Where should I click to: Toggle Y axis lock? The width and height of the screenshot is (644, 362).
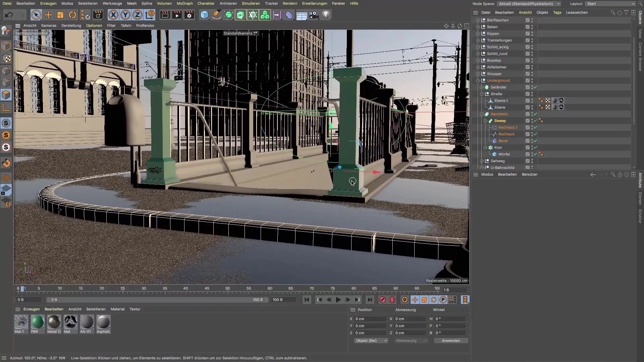125,15
